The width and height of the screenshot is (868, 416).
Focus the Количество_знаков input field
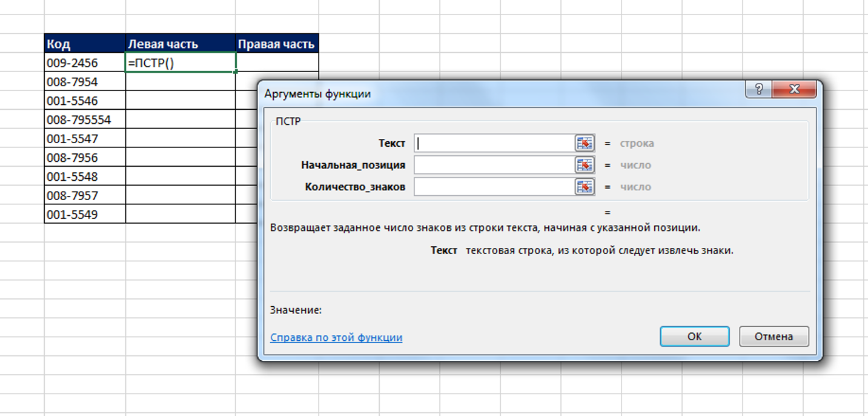coord(494,187)
